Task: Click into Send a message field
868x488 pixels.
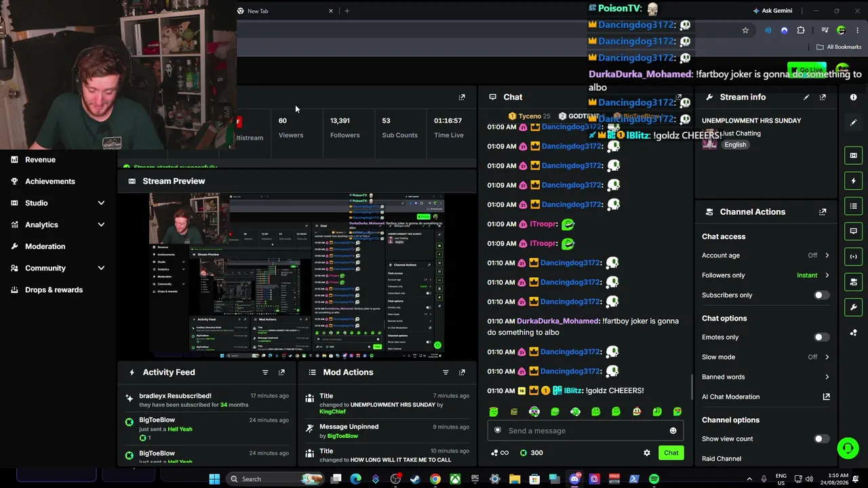Action: coord(585,431)
